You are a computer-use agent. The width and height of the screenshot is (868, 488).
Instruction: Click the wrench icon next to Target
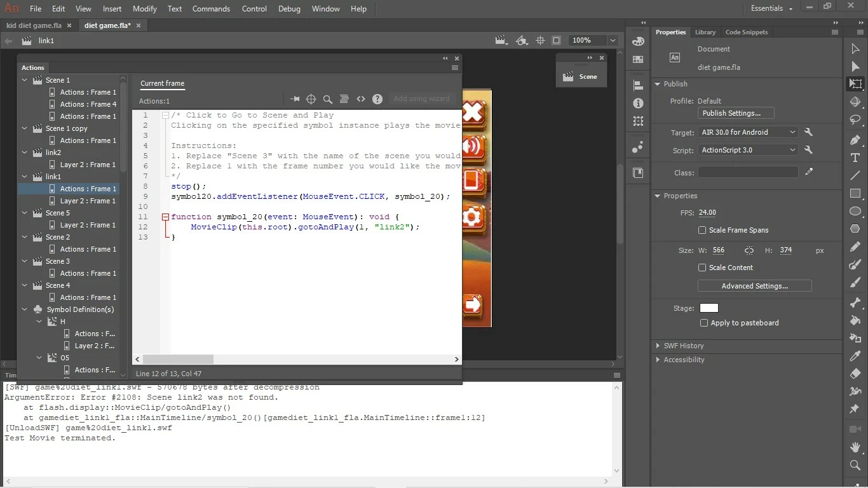808,132
